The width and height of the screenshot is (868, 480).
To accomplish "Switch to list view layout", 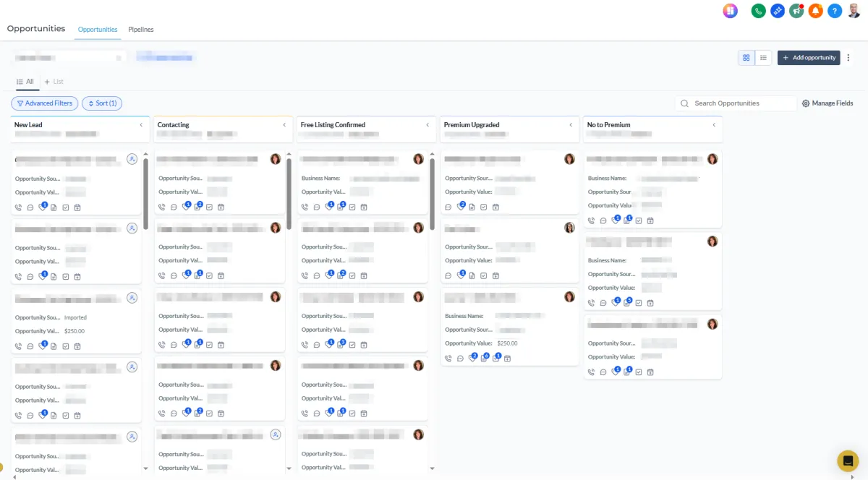I will click(x=763, y=58).
